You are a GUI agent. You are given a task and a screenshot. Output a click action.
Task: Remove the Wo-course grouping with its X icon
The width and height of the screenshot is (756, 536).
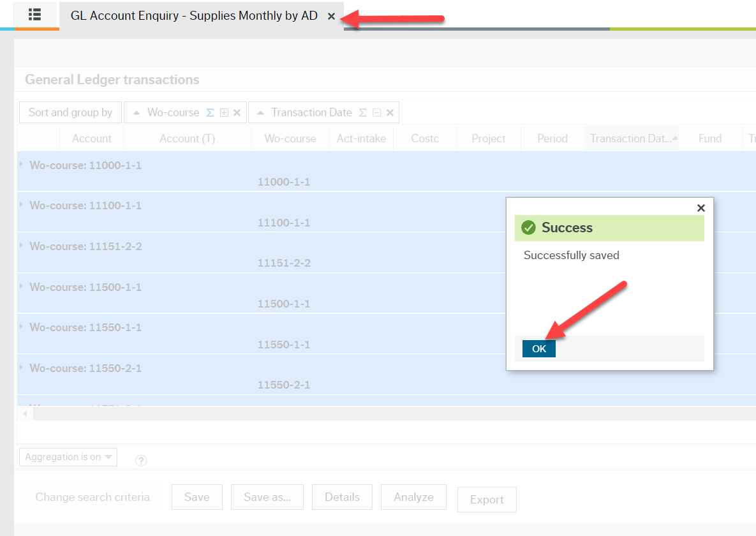[237, 112]
